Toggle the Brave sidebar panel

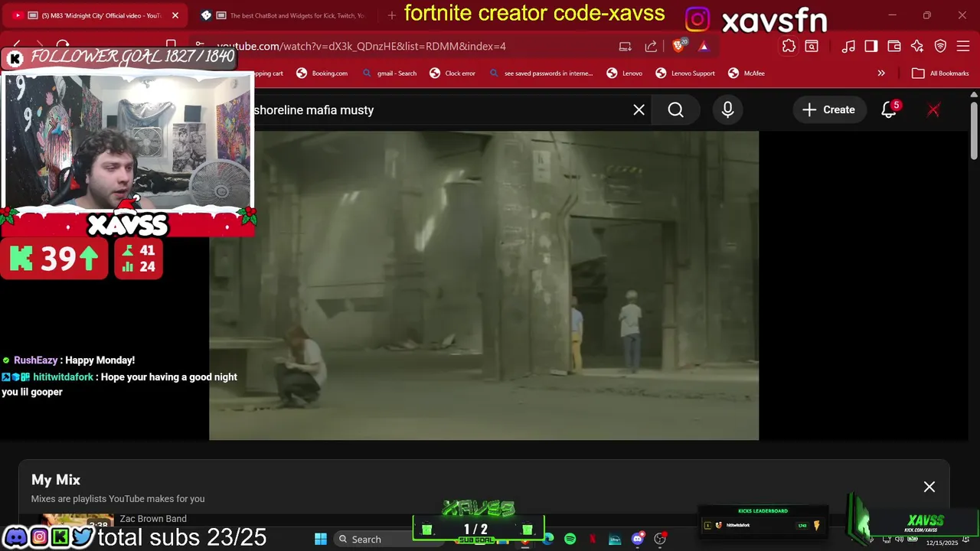click(x=871, y=46)
